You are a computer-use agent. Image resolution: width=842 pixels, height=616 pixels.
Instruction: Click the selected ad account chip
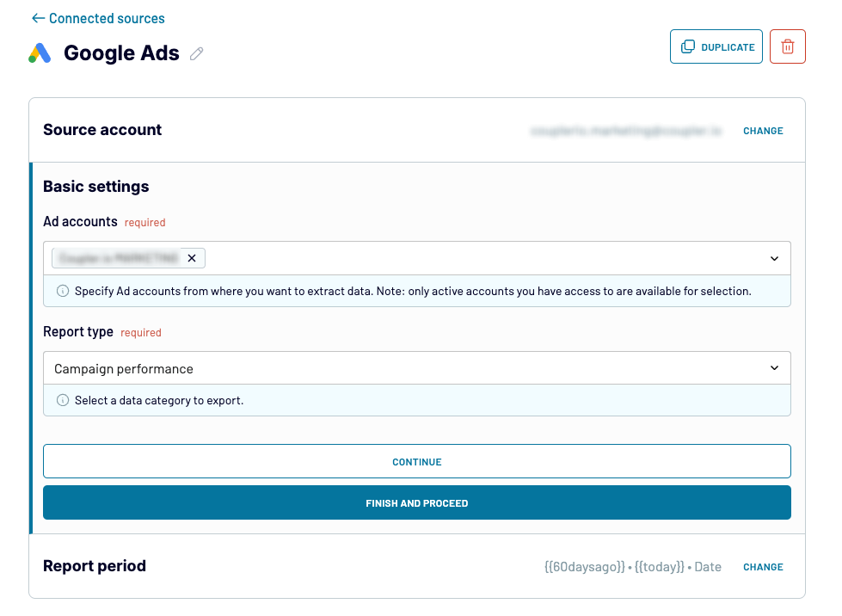pos(128,258)
